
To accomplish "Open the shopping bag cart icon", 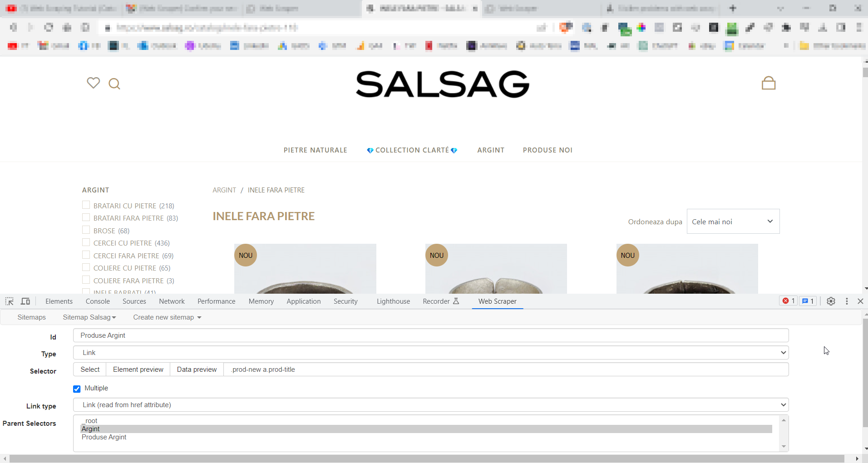I will point(768,83).
